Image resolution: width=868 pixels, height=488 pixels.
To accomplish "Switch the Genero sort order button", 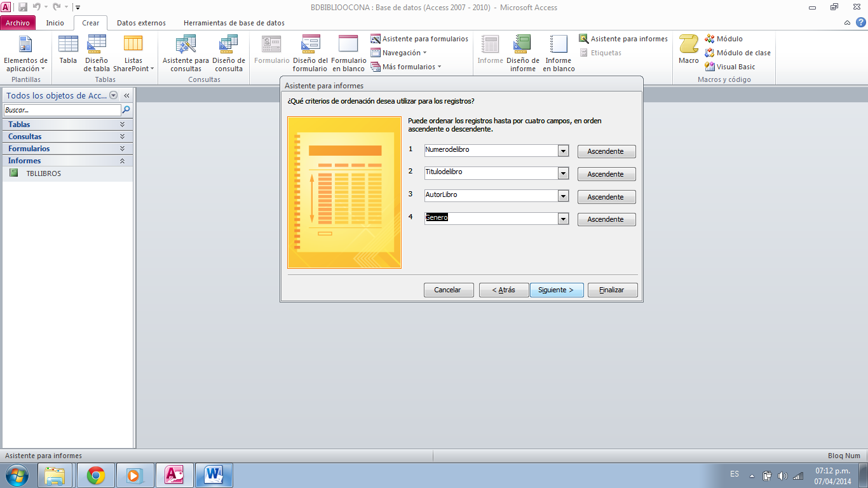I will click(606, 219).
